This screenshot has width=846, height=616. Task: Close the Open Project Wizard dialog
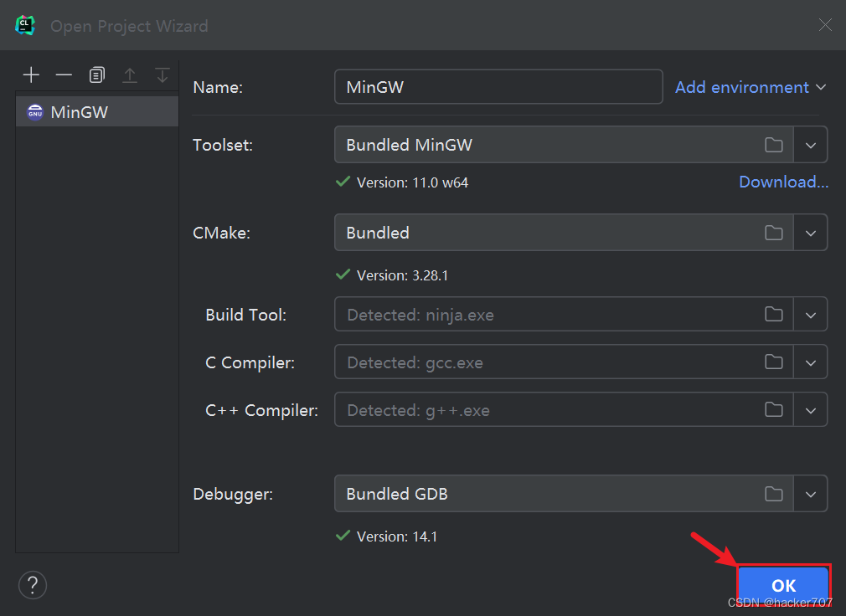[x=825, y=25]
